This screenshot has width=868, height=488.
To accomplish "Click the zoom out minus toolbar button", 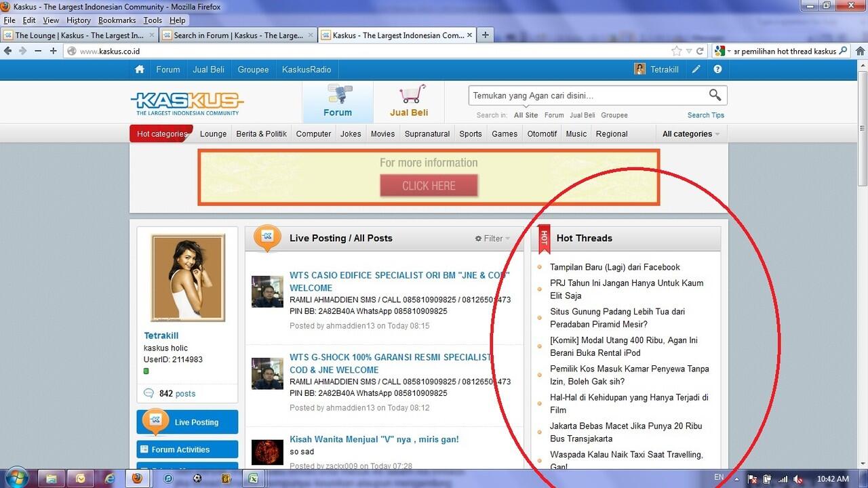I will [38, 51].
